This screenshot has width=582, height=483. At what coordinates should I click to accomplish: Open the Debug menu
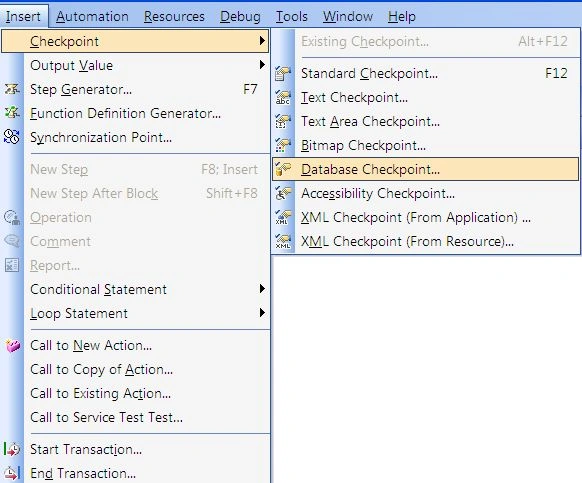[240, 16]
